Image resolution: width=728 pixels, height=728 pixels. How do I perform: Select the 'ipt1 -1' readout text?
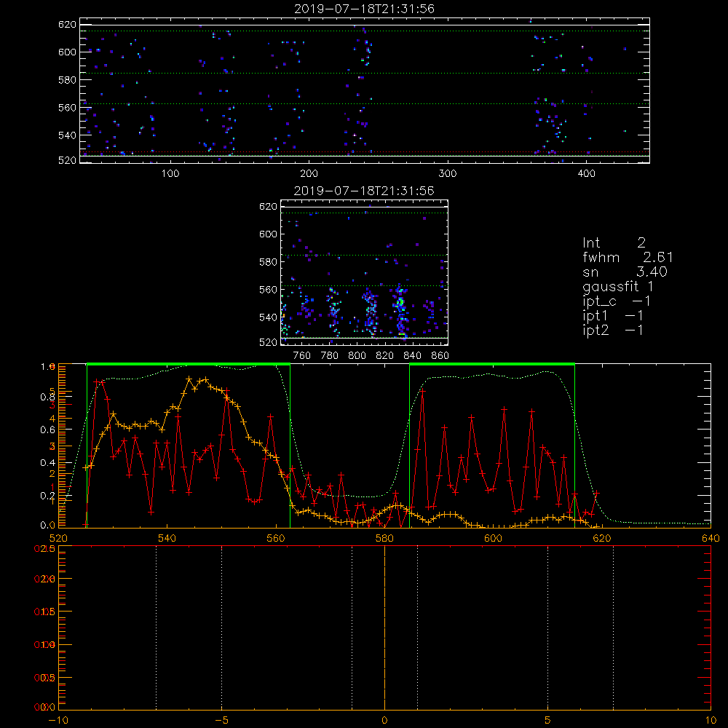[613, 316]
